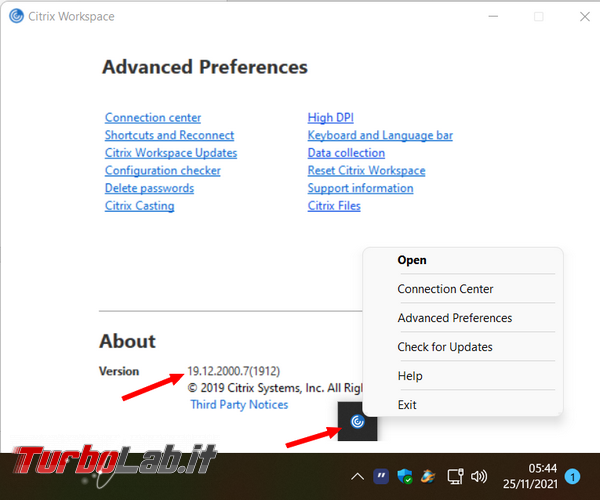Open Connection center link
600x500 pixels.
(153, 118)
